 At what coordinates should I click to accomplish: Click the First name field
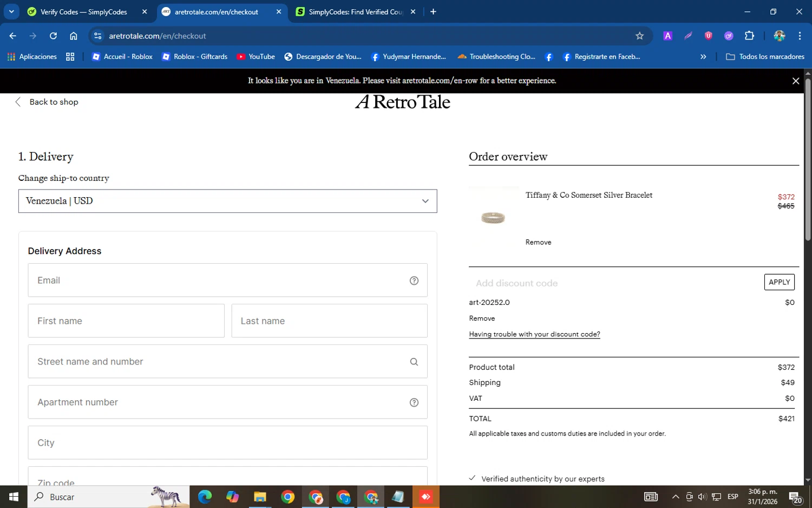126,321
